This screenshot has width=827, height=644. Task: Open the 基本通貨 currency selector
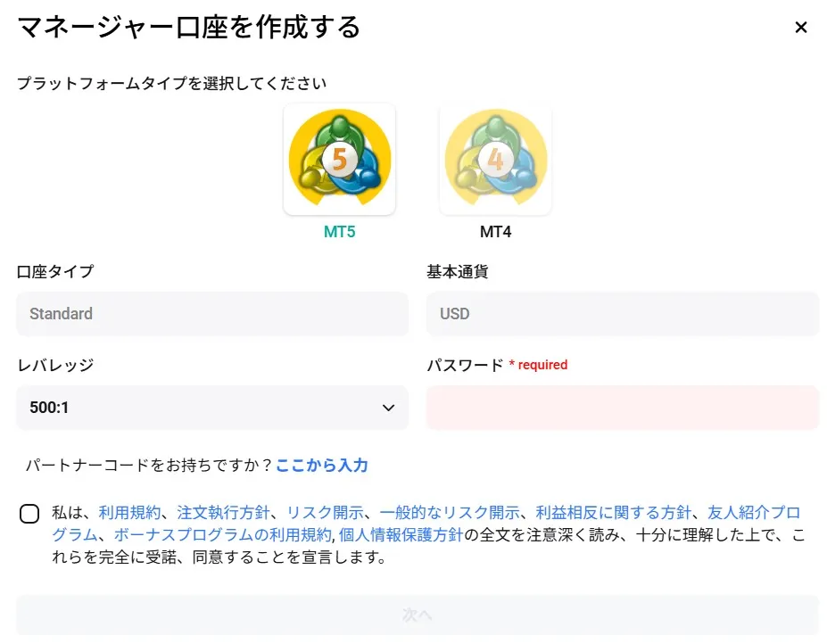point(622,314)
